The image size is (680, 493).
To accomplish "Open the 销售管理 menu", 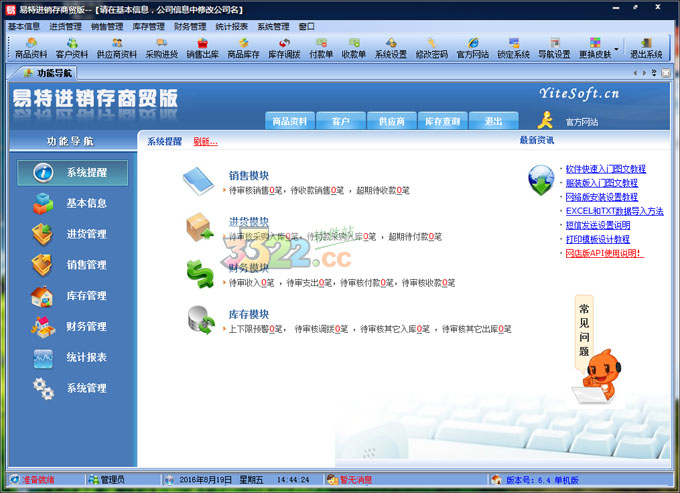I will 107,26.
